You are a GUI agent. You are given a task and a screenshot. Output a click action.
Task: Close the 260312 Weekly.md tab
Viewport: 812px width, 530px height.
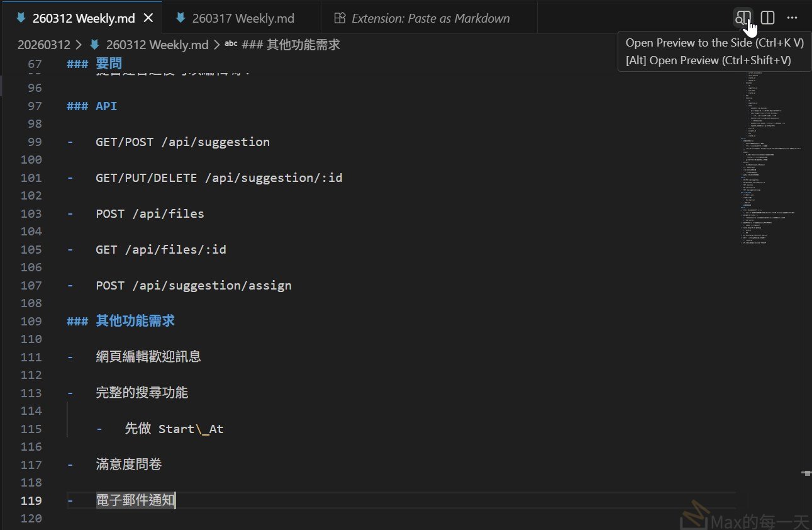coord(148,18)
